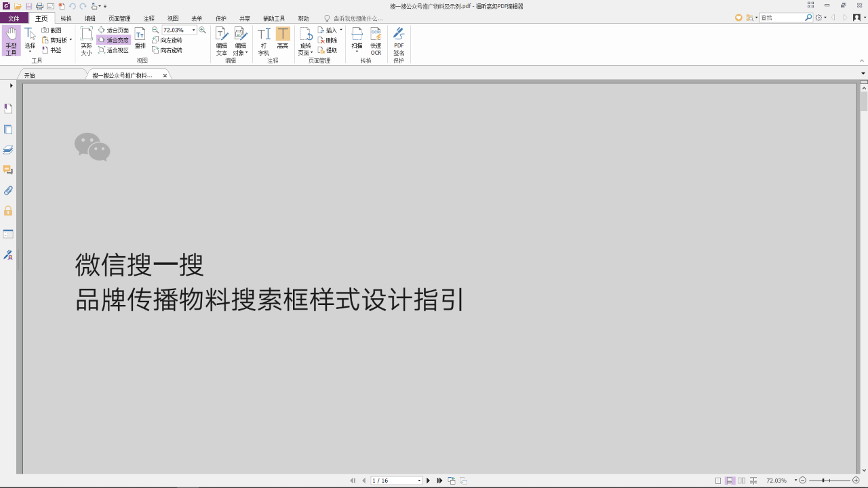Click the orange heart icon
868x488 pixels.
coord(739,18)
